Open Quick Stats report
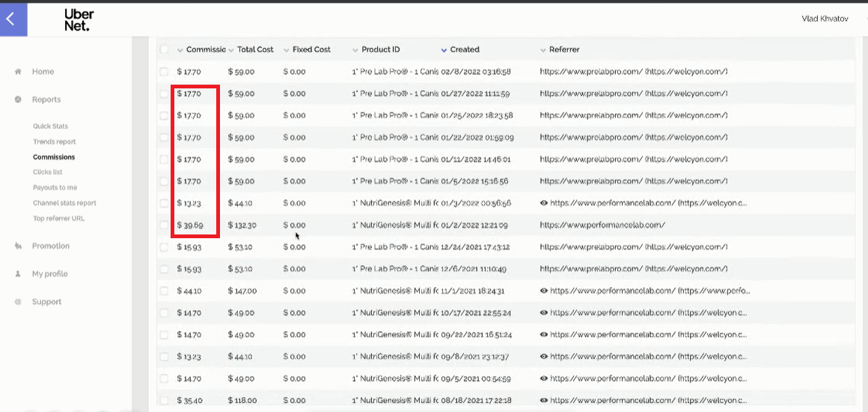This screenshot has height=412, width=868. click(50, 127)
